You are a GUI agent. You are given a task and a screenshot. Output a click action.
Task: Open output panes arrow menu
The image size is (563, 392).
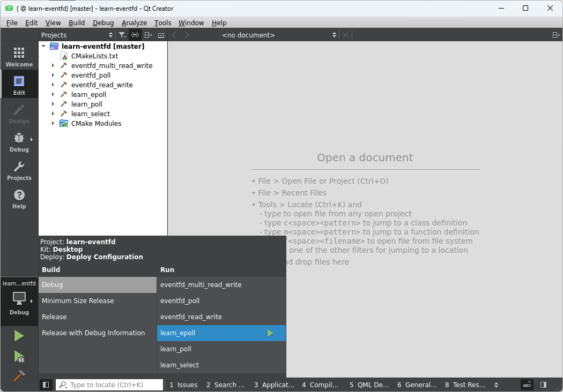[x=496, y=385]
